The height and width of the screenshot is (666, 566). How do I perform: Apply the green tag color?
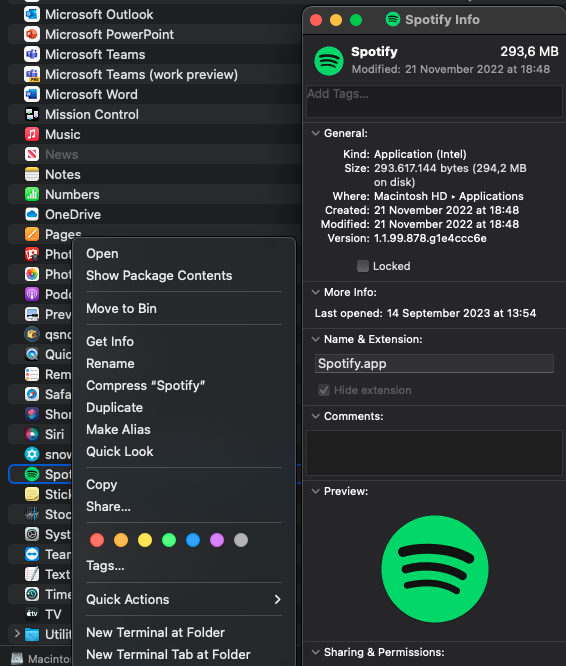tap(169, 540)
